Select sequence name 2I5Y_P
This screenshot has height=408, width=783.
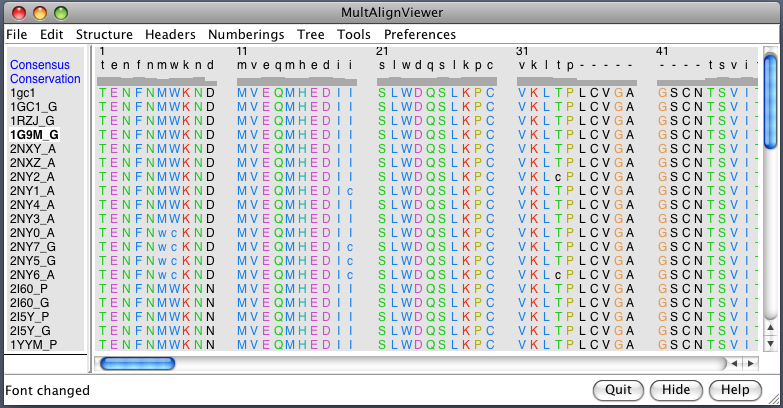click(29, 317)
